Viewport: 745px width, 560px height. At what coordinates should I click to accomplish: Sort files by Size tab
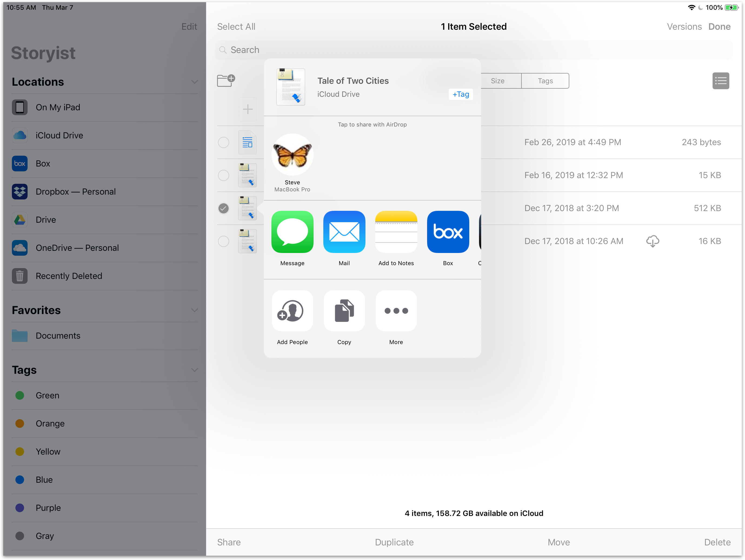point(497,81)
